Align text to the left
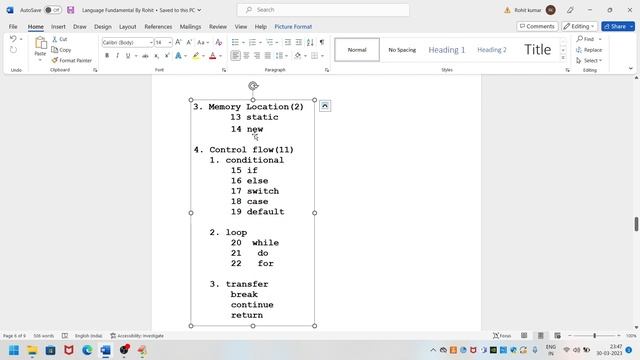 tap(236, 56)
